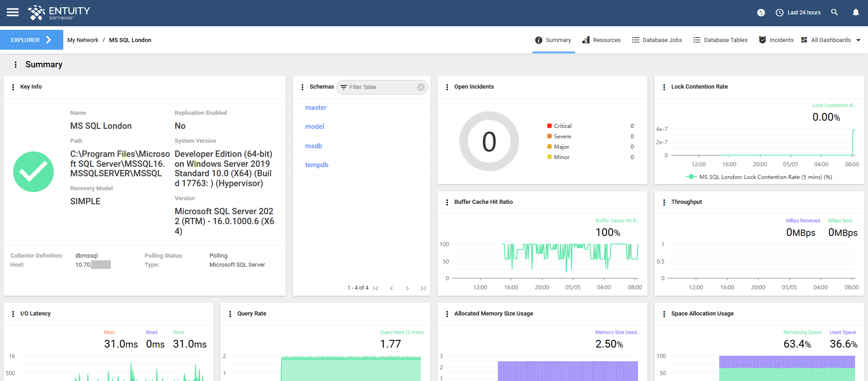Go to last page of Schemas table
Viewport: 868px width, 381px height.
point(423,288)
